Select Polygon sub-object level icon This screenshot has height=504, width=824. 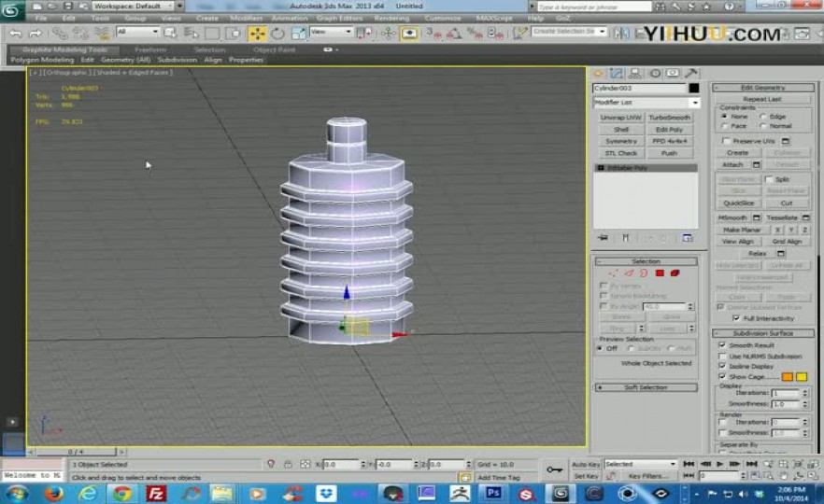(660, 273)
